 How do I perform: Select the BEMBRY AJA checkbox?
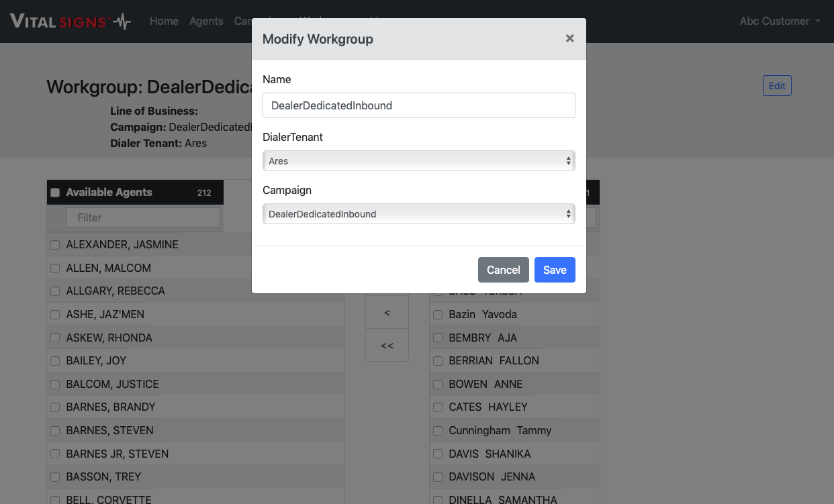(438, 338)
